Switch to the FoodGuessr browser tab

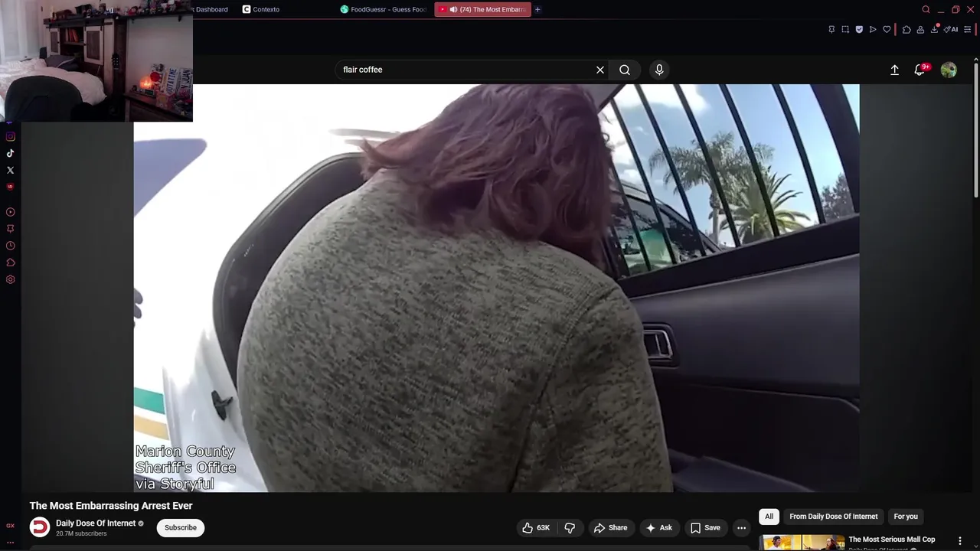point(384,9)
